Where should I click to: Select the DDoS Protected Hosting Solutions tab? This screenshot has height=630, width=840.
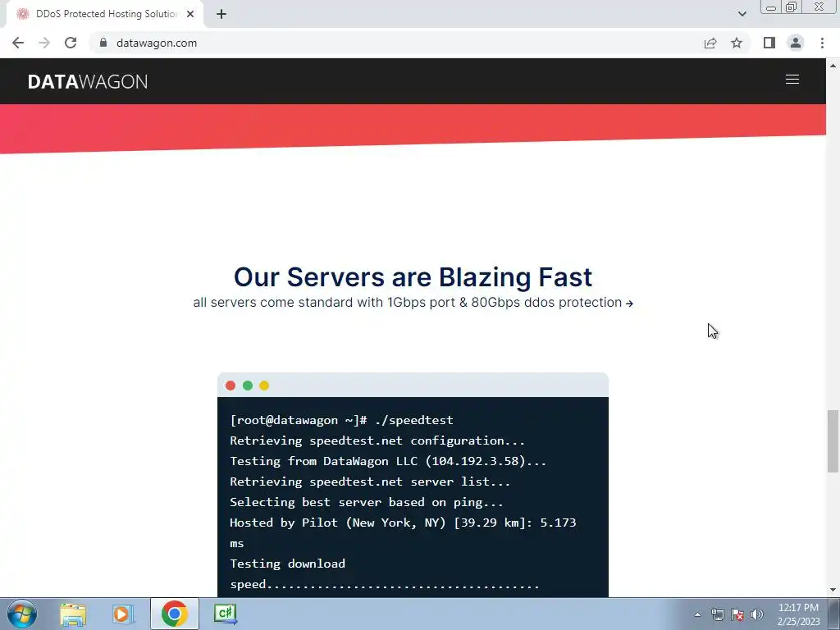(x=105, y=14)
